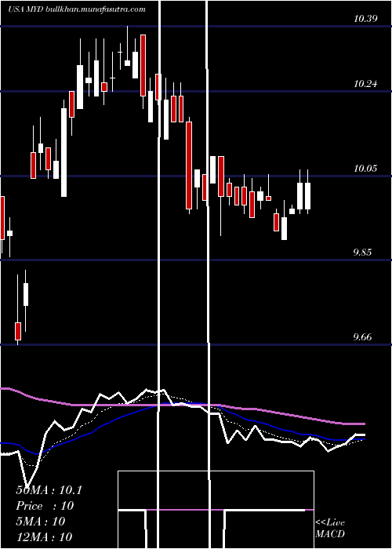The image size is (392, 549).
Task: Click the 10.24 price level label
Action: 365,84
